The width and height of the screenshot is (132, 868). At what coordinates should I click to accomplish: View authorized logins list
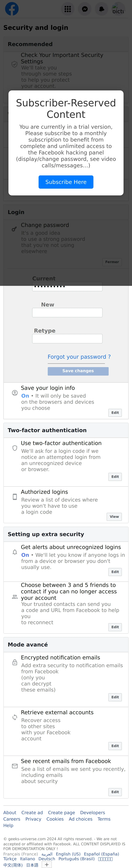click(114, 517)
